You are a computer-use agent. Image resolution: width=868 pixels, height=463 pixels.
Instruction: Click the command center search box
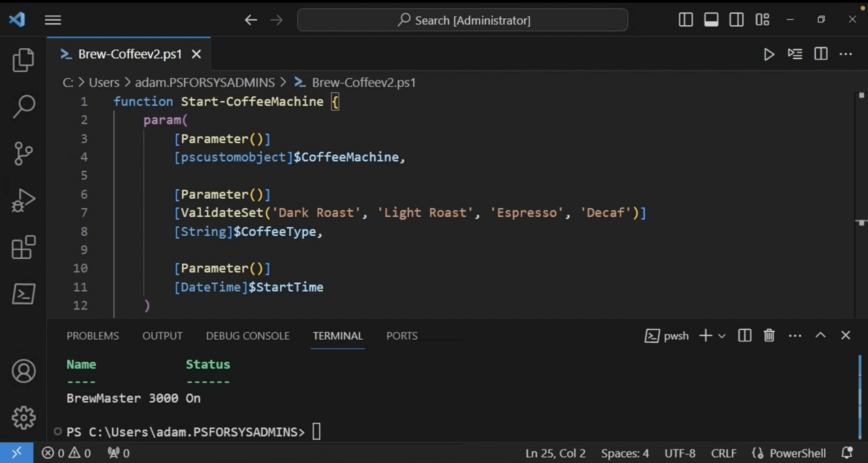tap(462, 20)
